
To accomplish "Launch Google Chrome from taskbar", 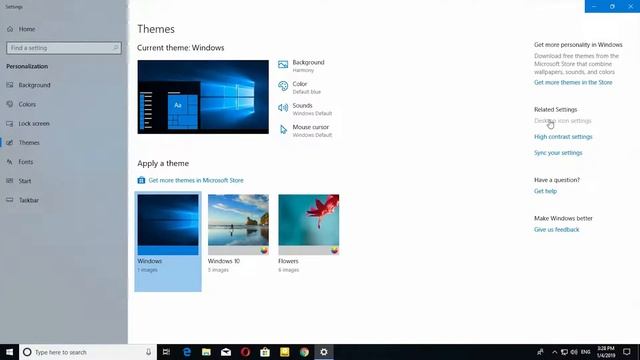I will [304, 352].
